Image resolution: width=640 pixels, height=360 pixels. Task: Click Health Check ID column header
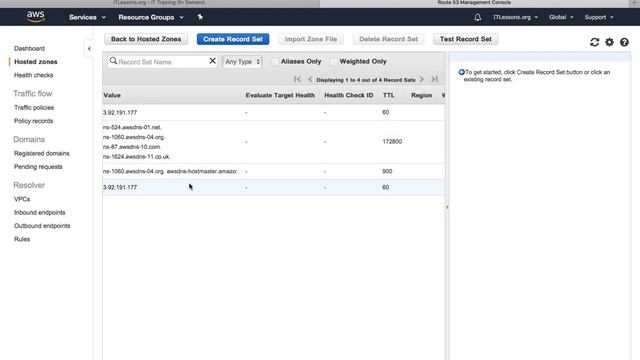[x=349, y=95]
